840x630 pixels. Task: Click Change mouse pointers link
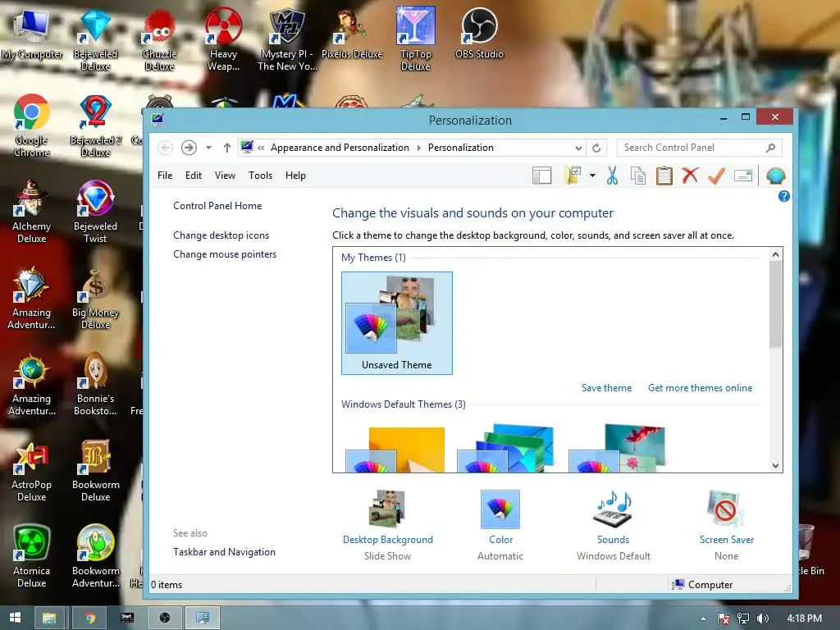(225, 254)
